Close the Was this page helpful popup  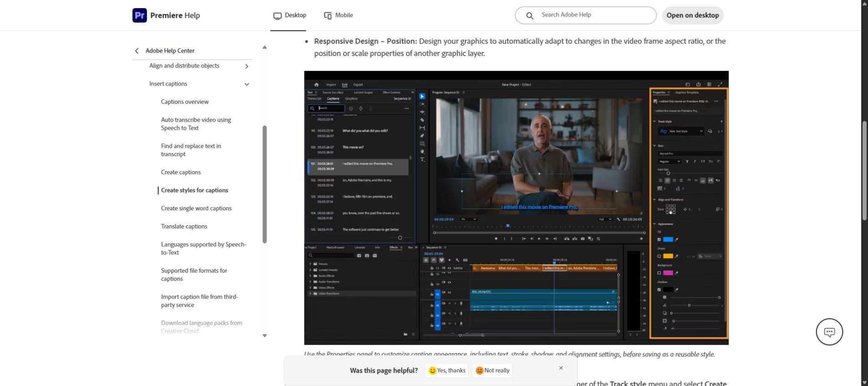point(561,368)
